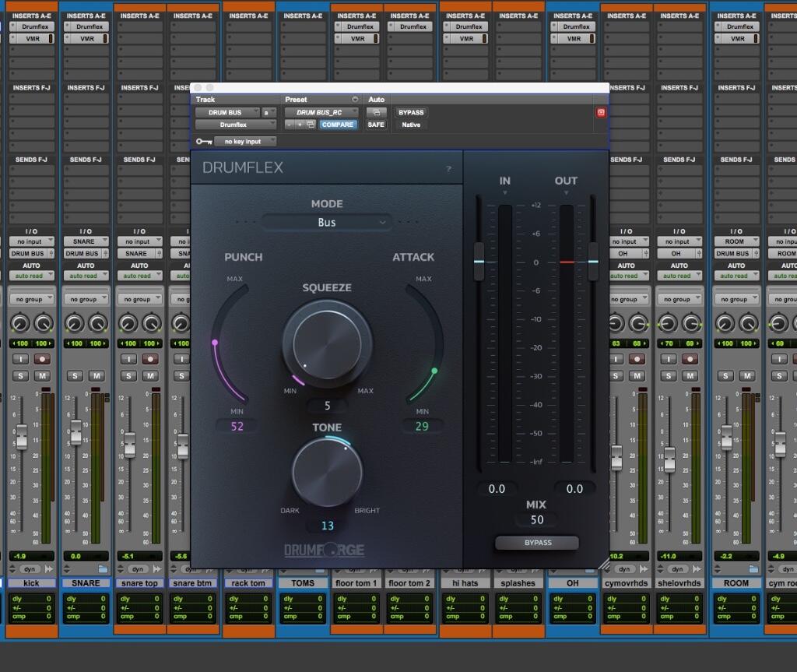This screenshot has width=797, height=672.
Task: Open the no key input dropdown
Action: pos(245,142)
